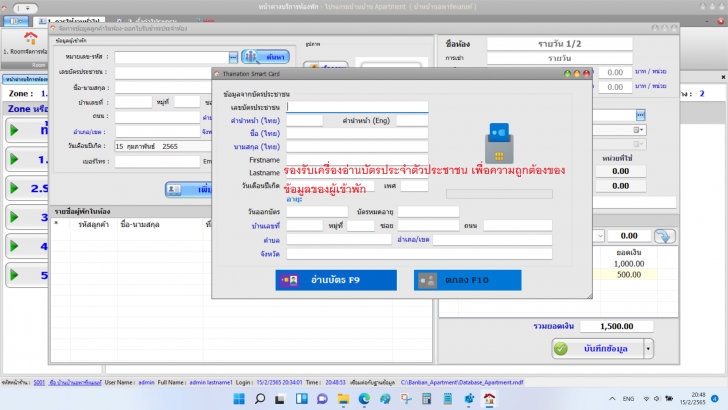
Task: Click the ellipsis button in the right panel
Action: tap(640, 115)
